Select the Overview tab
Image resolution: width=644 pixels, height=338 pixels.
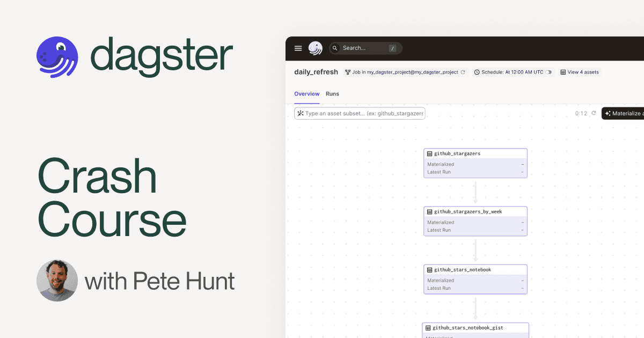(x=306, y=94)
